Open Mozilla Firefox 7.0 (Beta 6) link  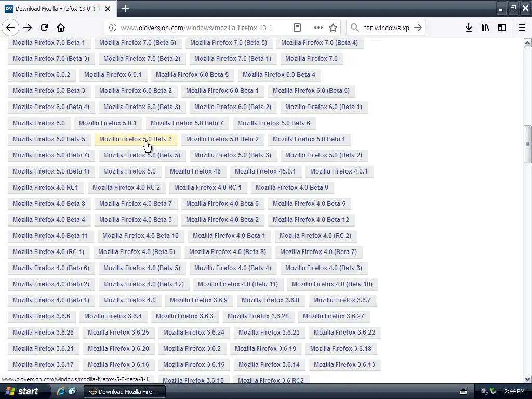[x=137, y=43]
